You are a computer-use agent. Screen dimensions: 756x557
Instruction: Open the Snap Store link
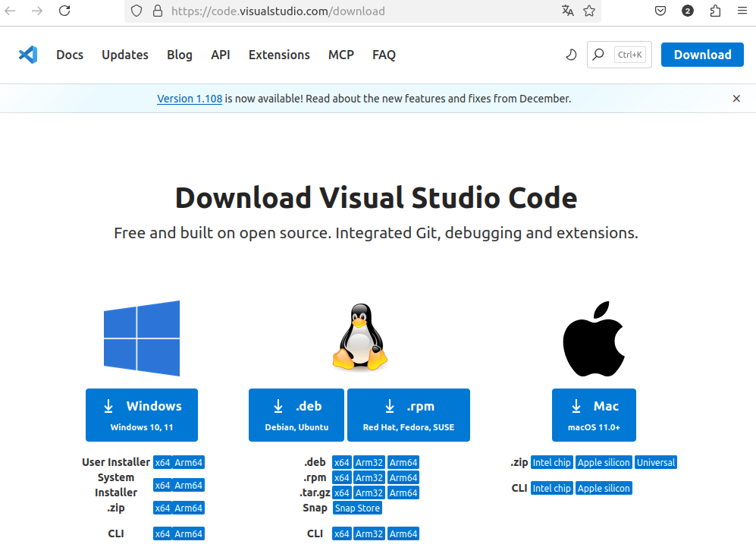357,508
